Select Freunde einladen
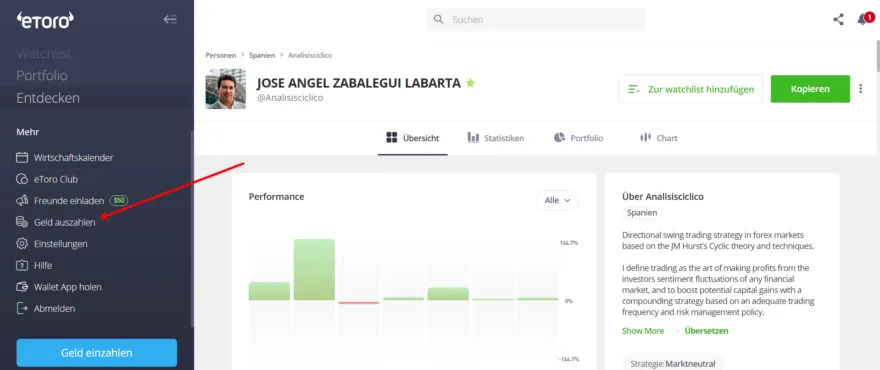 69,201
